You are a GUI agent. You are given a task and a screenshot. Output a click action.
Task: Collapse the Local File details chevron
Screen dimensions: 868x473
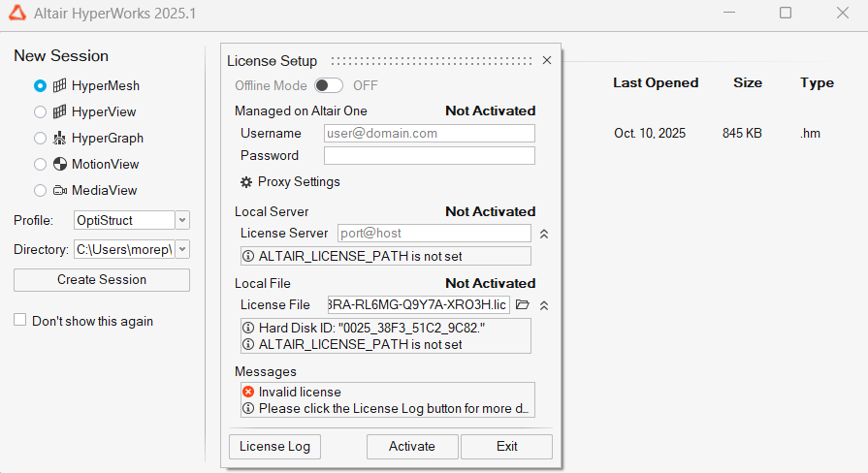544,305
